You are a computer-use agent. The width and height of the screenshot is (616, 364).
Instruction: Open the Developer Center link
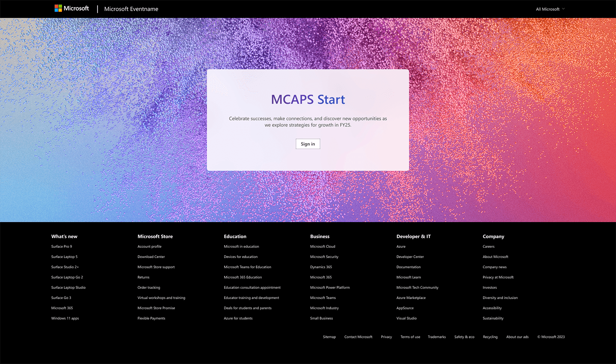410,257
